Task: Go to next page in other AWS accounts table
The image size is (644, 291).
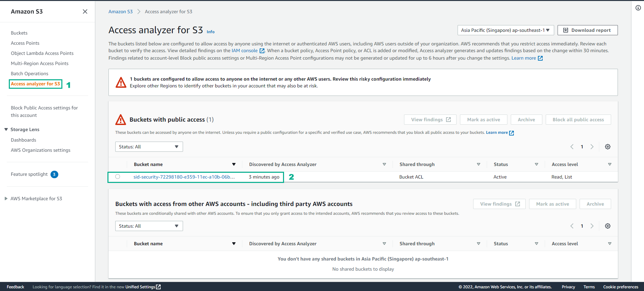Action: point(592,226)
